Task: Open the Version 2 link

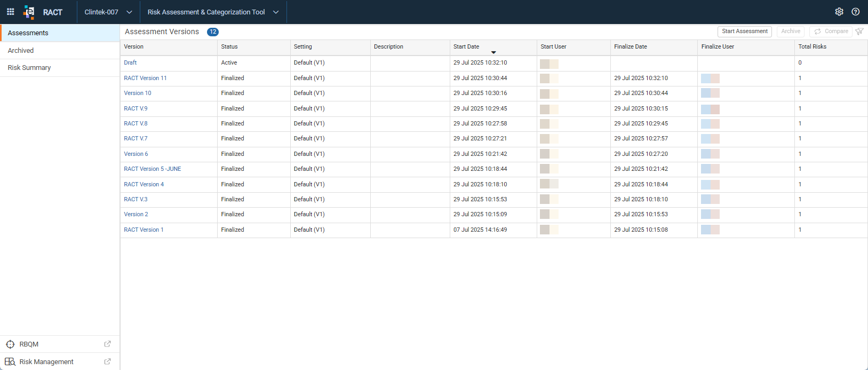Action: point(136,215)
